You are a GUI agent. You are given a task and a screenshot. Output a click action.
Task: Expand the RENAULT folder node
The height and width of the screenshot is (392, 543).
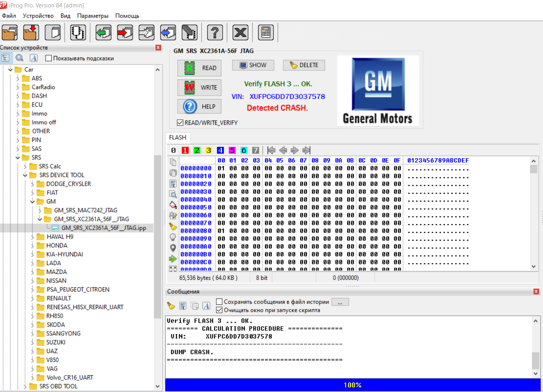coord(32,298)
